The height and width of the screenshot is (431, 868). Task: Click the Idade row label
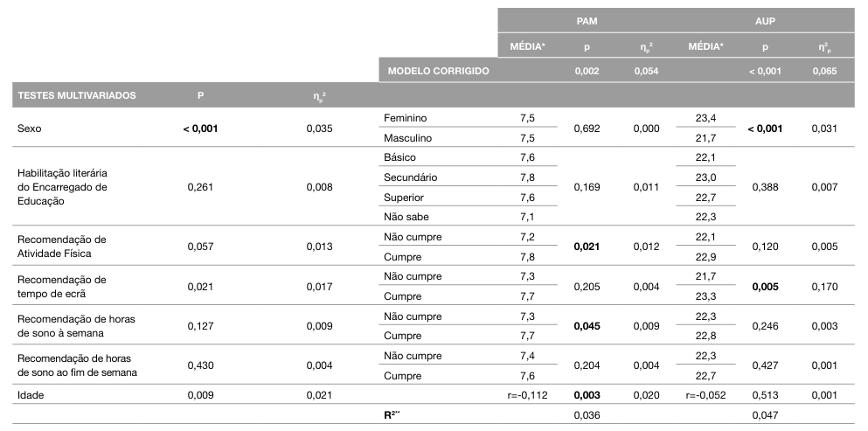click(31, 394)
